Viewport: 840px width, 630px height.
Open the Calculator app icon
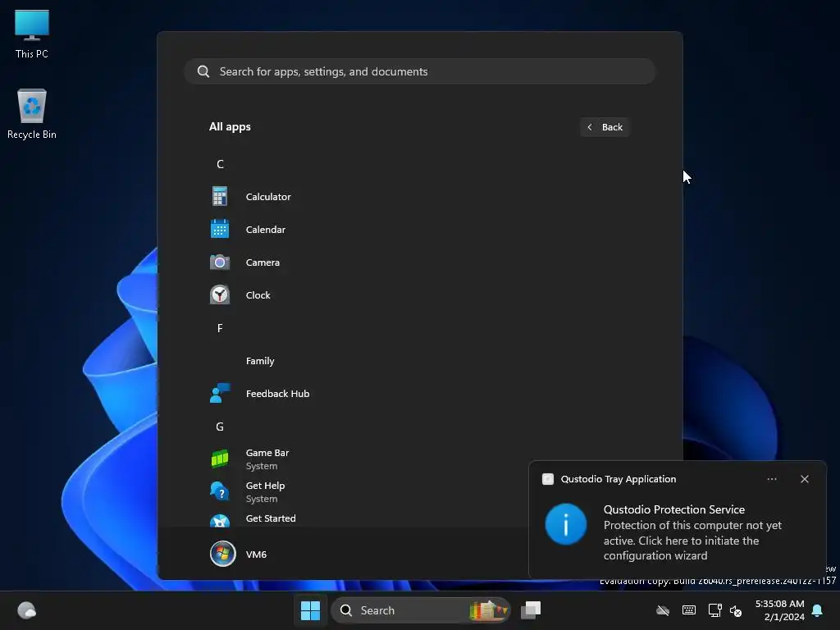[x=220, y=197]
